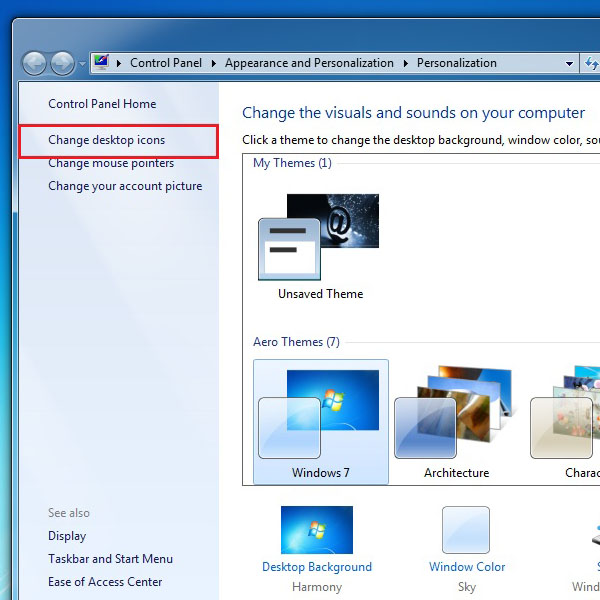This screenshot has width=600, height=600.
Task: Select Control Panel in the breadcrumb
Action: (x=166, y=63)
